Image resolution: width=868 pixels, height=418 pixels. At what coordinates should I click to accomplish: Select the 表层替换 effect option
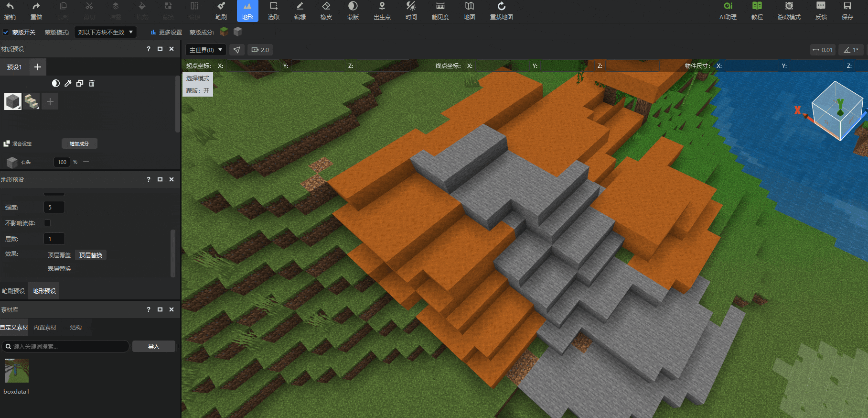click(59, 268)
